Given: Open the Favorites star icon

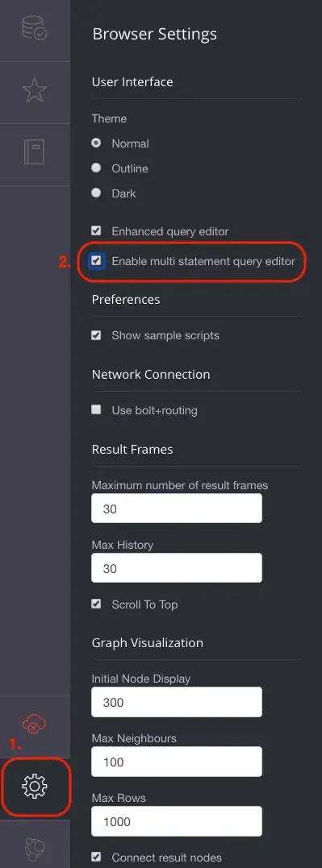Looking at the screenshot, I should [x=35, y=91].
